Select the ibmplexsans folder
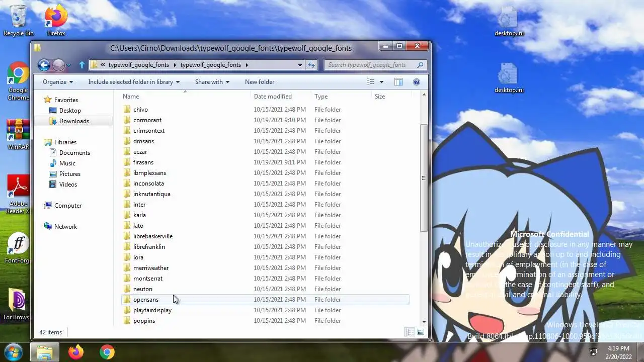Viewport: 644px width, 362px height. (149, 173)
